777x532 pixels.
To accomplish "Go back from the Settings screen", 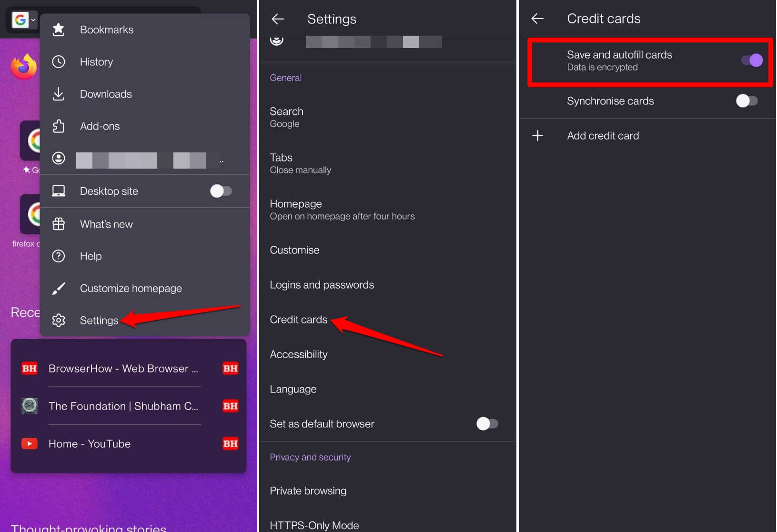I will click(x=278, y=19).
